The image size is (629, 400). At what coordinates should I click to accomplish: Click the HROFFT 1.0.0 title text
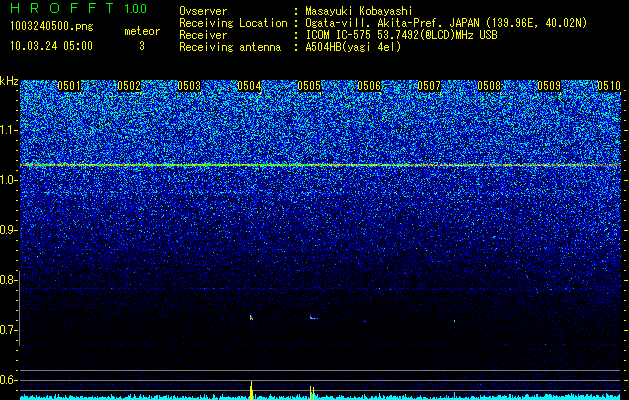point(79,8)
